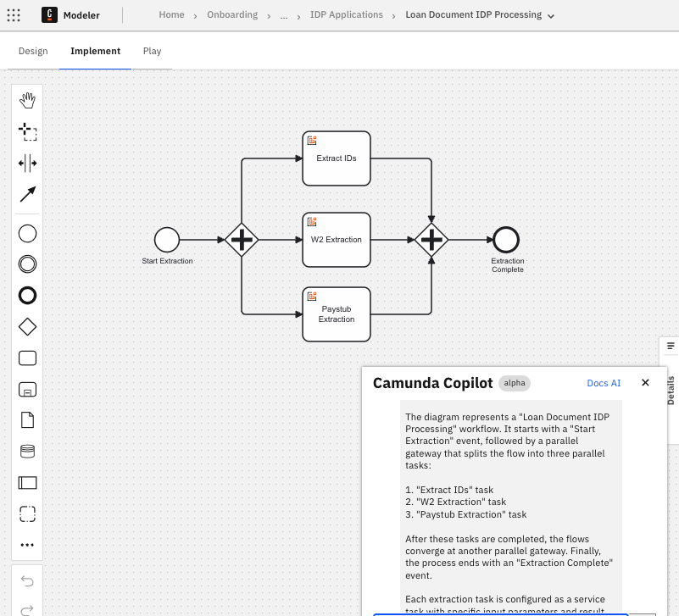Pick the gateway diamond from the palette
This screenshot has width=679, height=616.
27,327
